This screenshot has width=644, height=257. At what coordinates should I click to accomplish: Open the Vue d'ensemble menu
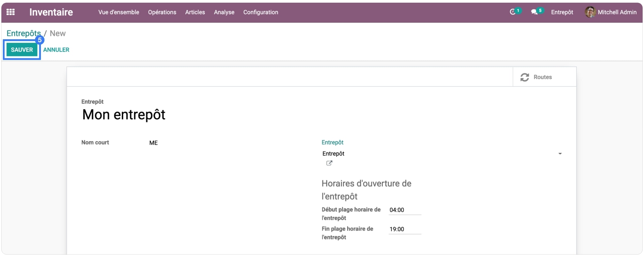pos(119,12)
